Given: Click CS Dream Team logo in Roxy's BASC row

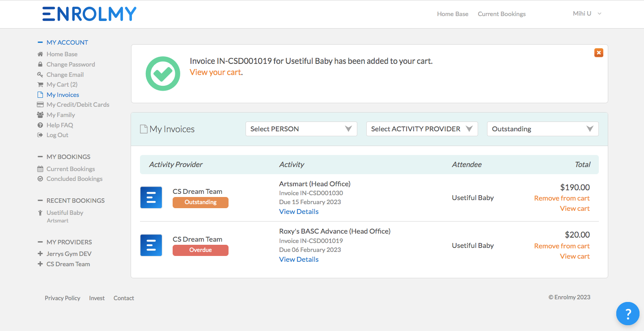Looking at the screenshot, I should coord(151,245).
